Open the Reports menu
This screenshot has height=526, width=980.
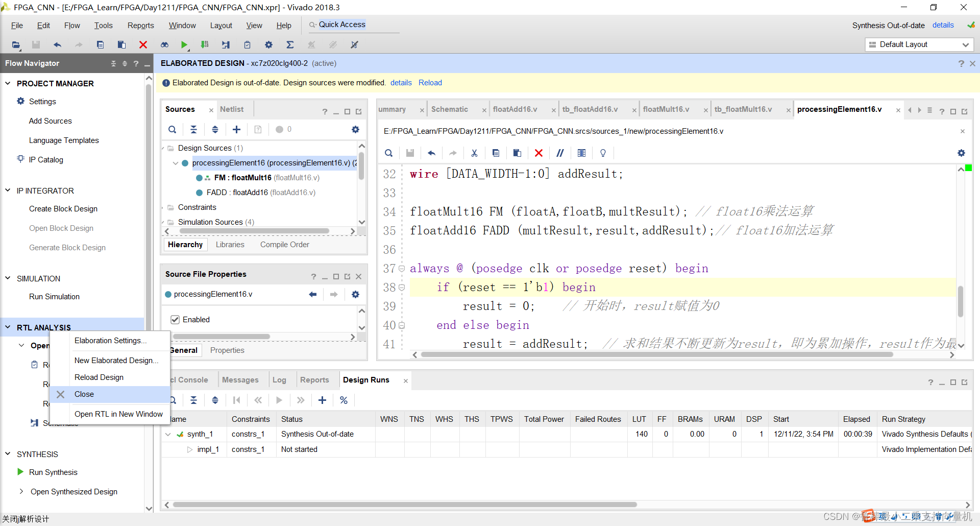tap(140, 26)
